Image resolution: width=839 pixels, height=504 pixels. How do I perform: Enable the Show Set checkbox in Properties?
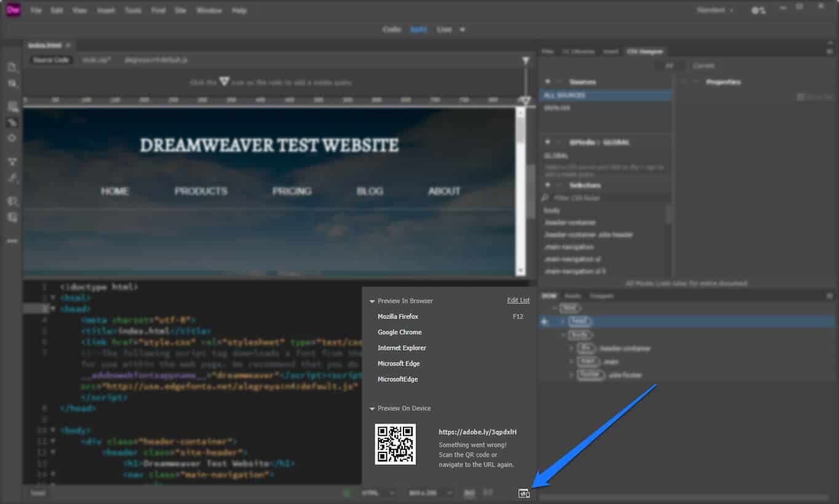[800, 96]
